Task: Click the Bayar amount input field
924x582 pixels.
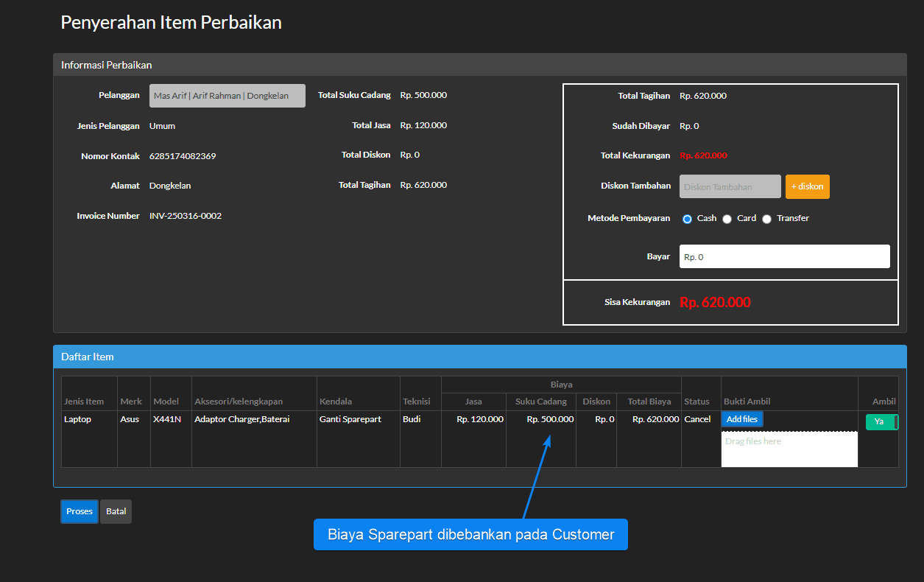Action: coord(784,256)
